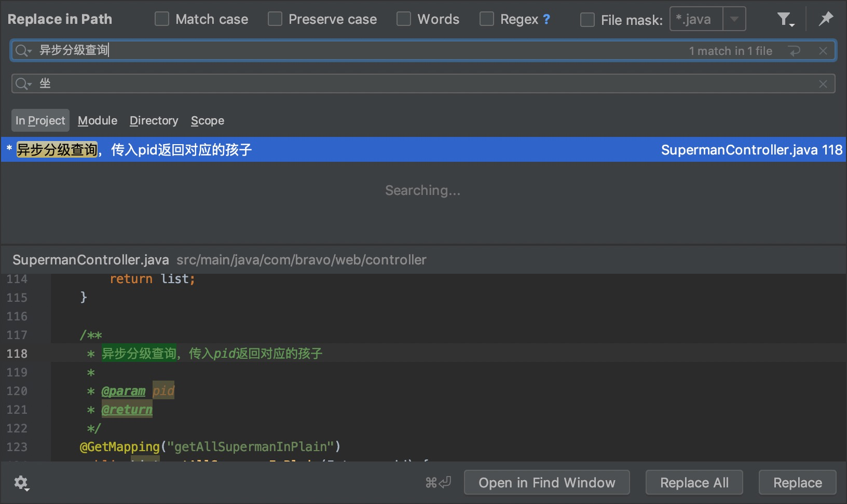Enable the Match case checkbox

162,19
